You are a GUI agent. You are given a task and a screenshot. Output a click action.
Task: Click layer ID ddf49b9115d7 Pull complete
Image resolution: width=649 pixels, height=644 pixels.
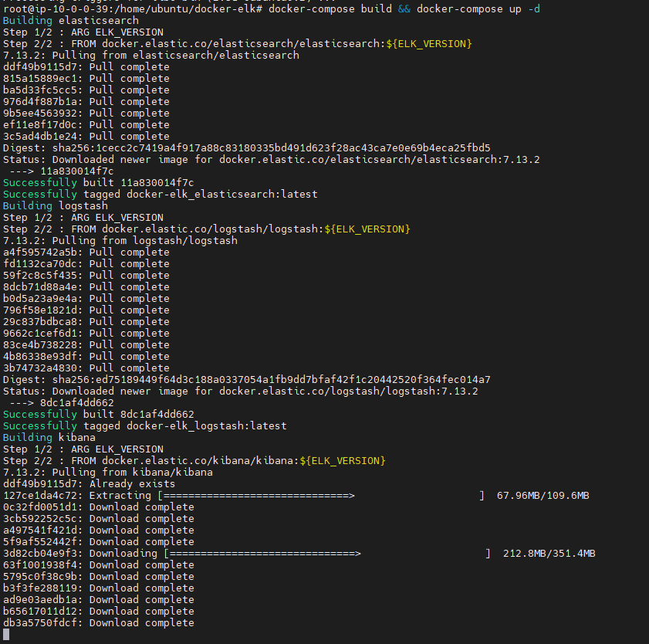[x=86, y=66]
